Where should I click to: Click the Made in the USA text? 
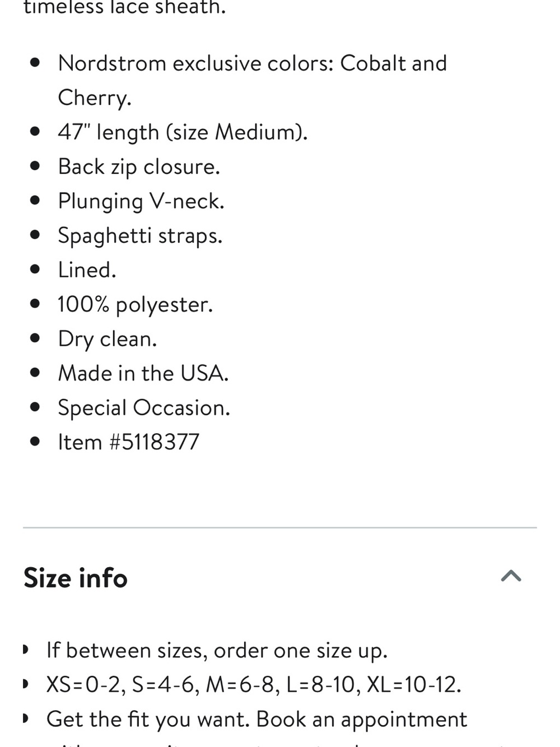[x=143, y=373]
